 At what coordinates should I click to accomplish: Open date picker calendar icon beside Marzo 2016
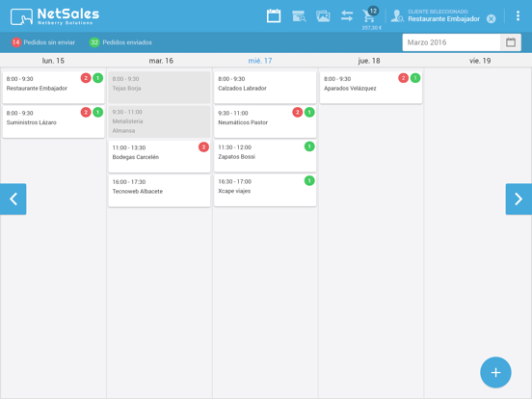click(511, 42)
